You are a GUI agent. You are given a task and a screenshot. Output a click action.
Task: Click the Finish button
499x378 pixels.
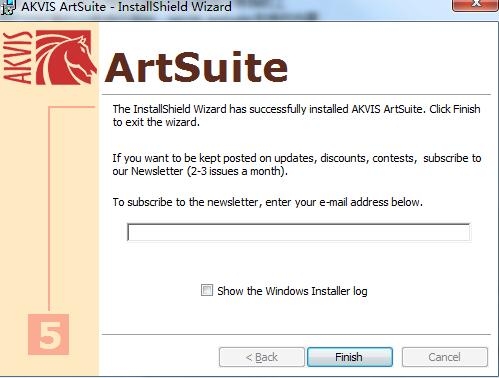click(x=350, y=357)
